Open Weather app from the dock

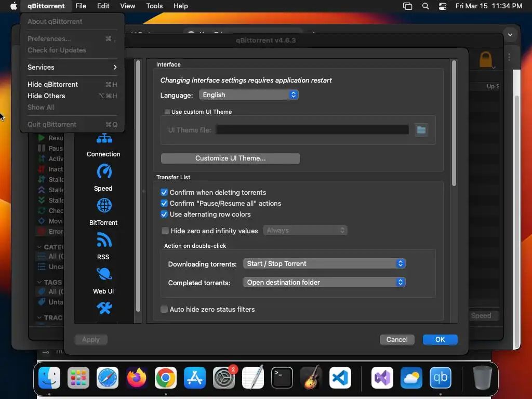411,378
